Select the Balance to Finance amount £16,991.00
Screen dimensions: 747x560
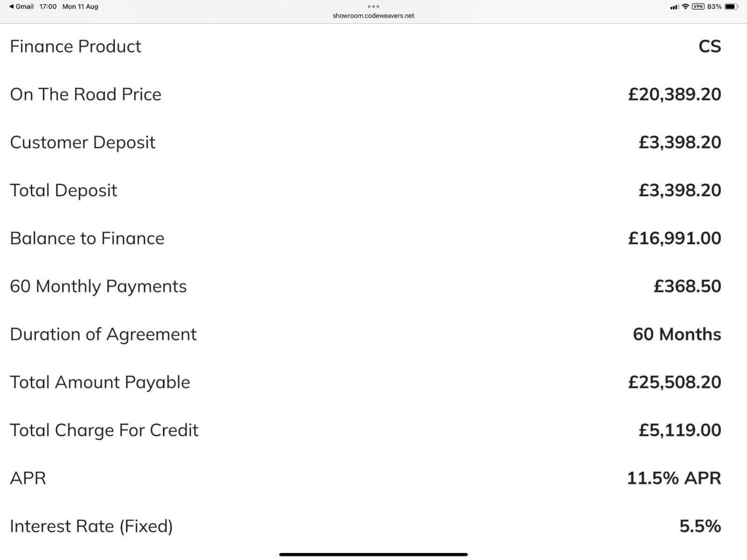click(674, 238)
